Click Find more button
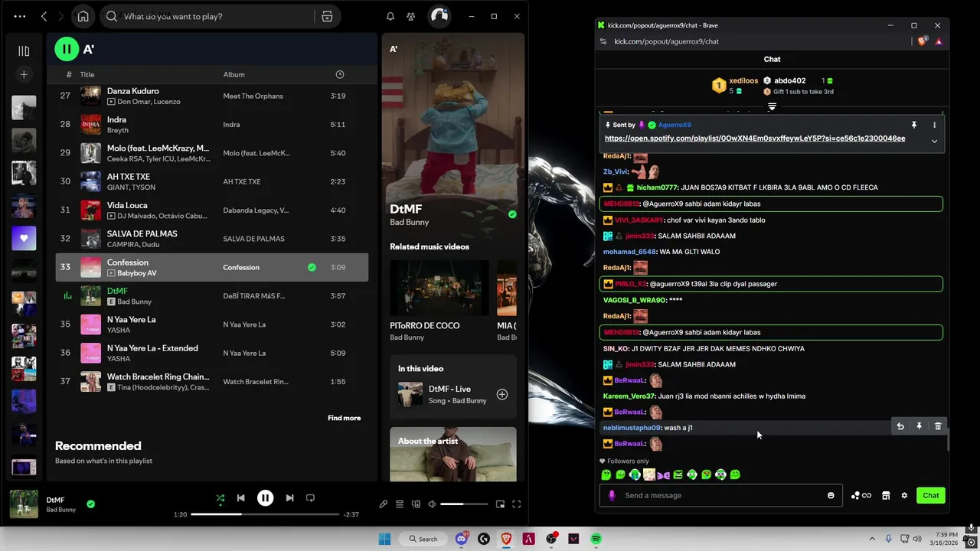 click(344, 418)
